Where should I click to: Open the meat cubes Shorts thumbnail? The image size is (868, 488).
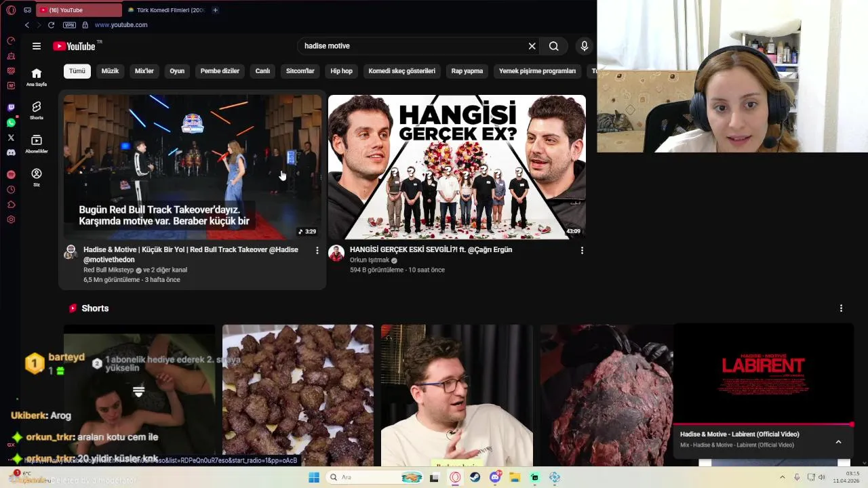click(x=298, y=395)
